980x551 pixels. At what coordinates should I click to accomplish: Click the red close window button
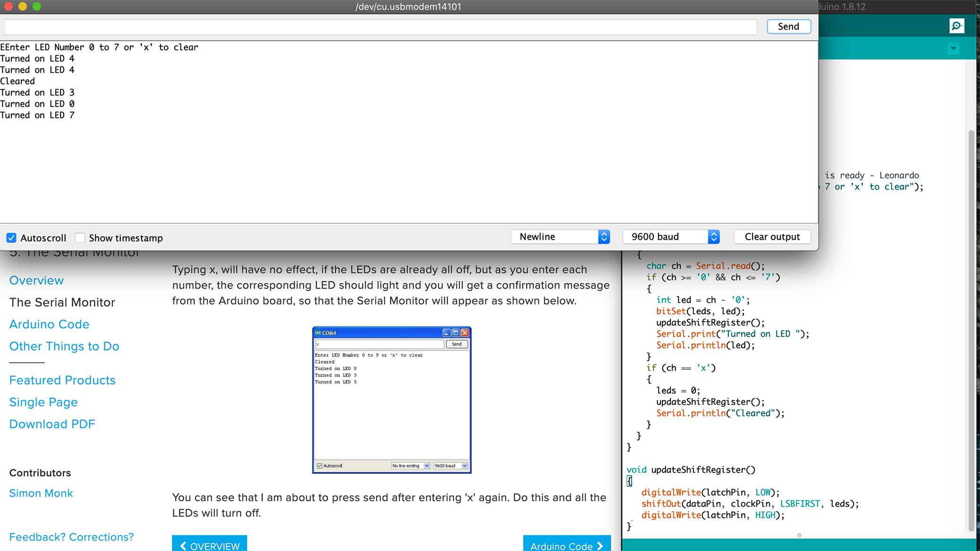[x=8, y=7]
